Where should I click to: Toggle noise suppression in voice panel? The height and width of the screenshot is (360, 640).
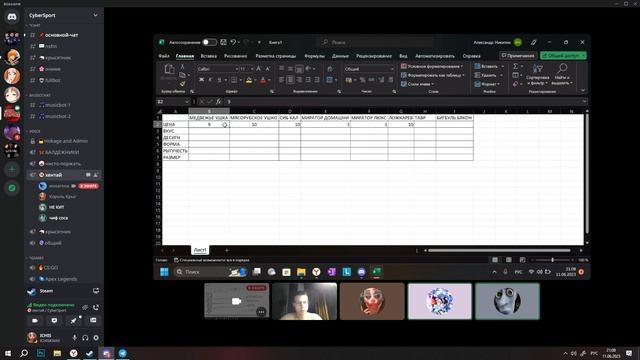point(85,307)
